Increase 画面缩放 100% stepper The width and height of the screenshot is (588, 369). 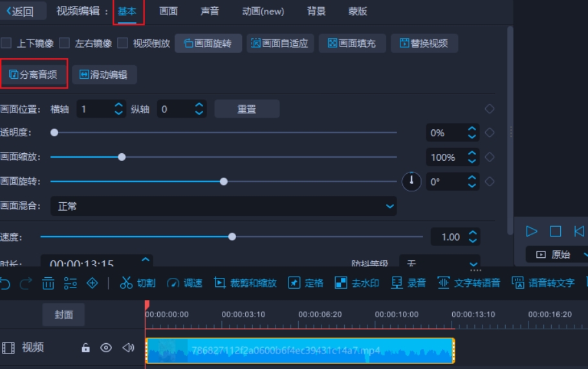point(472,153)
